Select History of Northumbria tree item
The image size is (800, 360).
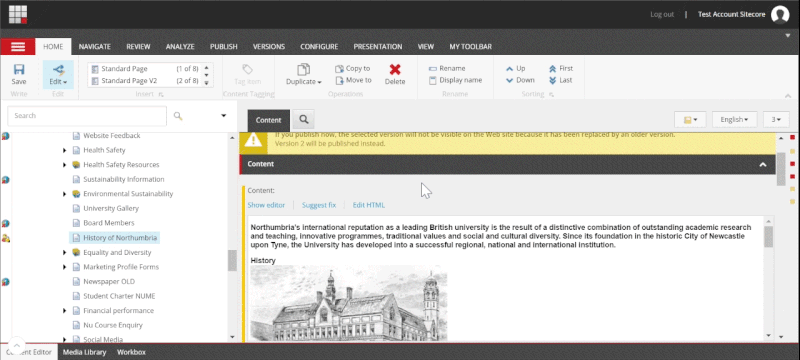point(114,238)
